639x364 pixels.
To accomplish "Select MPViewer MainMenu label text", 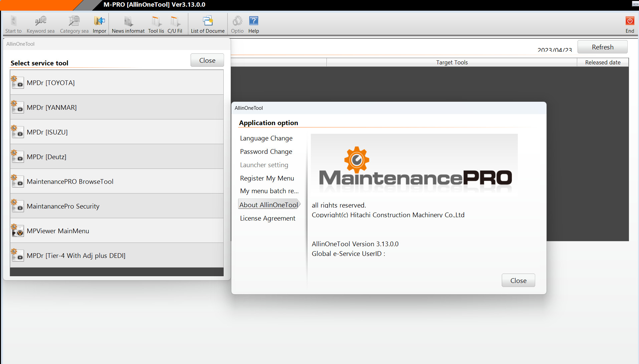I will 58,231.
